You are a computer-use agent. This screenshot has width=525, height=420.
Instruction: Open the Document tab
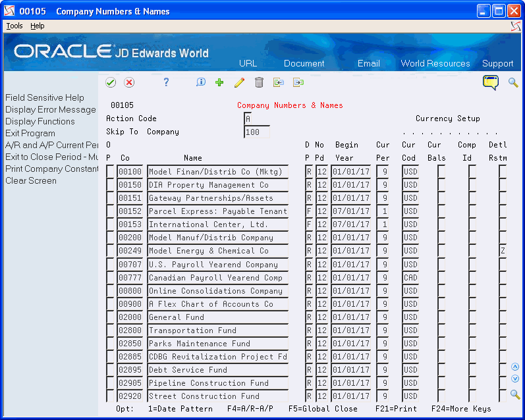[x=304, y=64]
